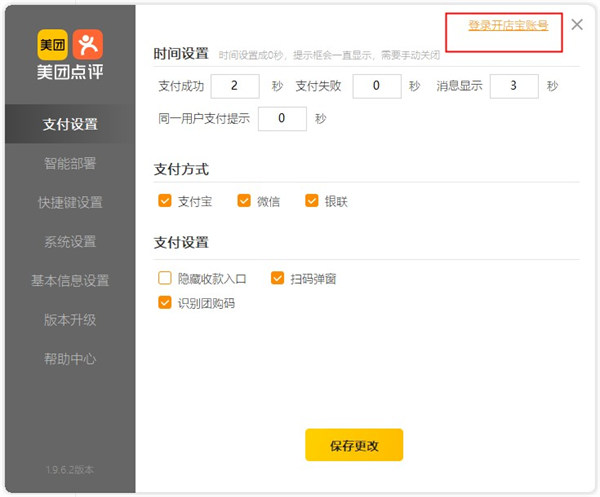Image resolution: width=600 pixels, height=497 pixels.
Task: Open 帮助中心 from the sidebar
Action: [x=70, y=359]
